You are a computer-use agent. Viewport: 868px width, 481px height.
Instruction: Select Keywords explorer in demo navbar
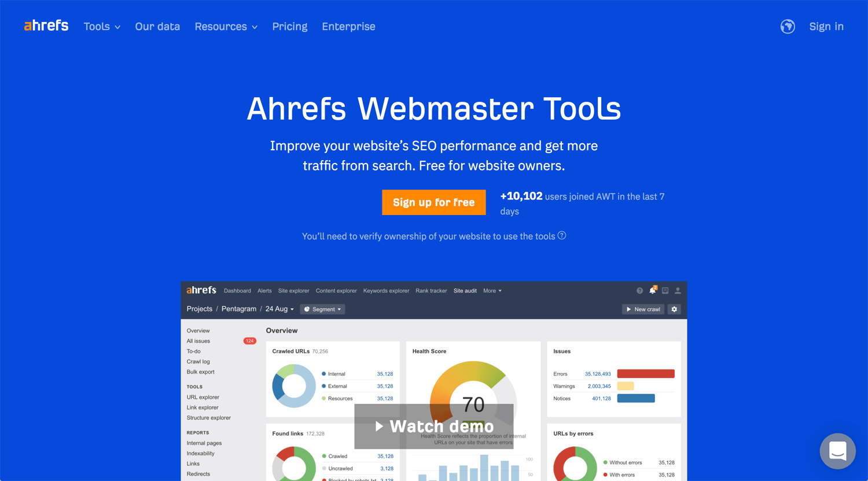pyautogui.click(x=386, y=291)
